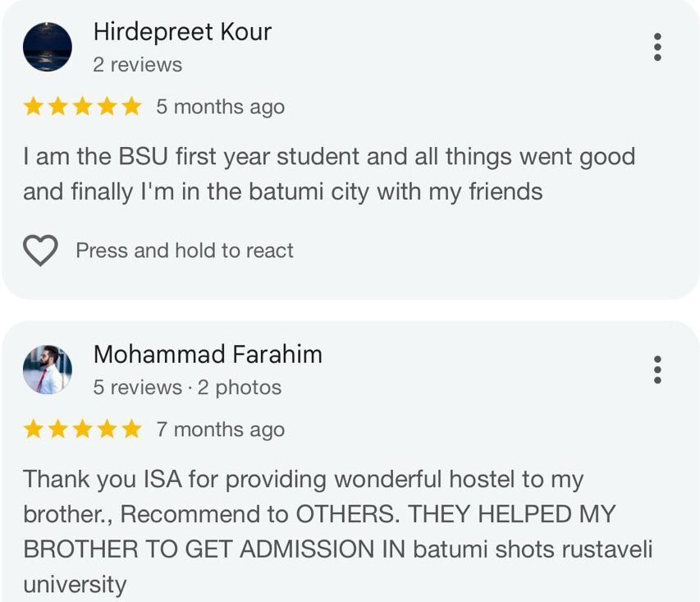The height and width of the screenshot is (602, 700).
Task: Click the "5 months ago" timestamp
Action: [x=221, y=108]
